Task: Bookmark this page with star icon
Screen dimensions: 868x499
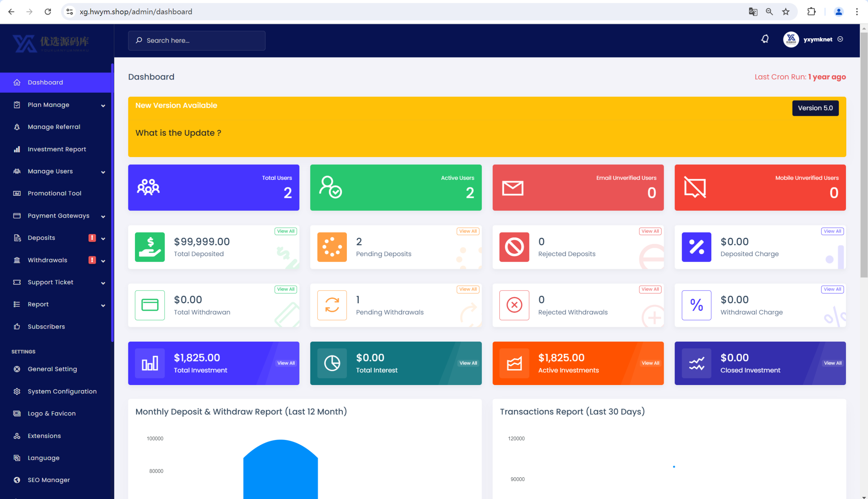Action: tap(786, 12)
